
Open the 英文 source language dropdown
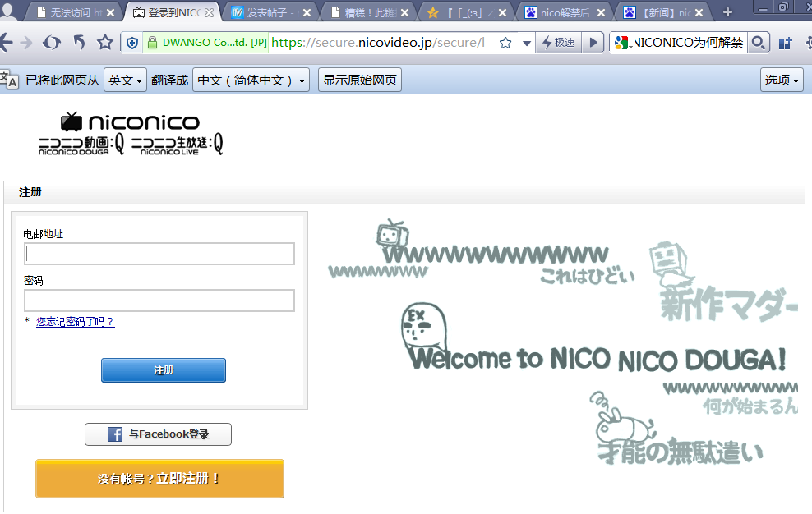pos(125,80)
